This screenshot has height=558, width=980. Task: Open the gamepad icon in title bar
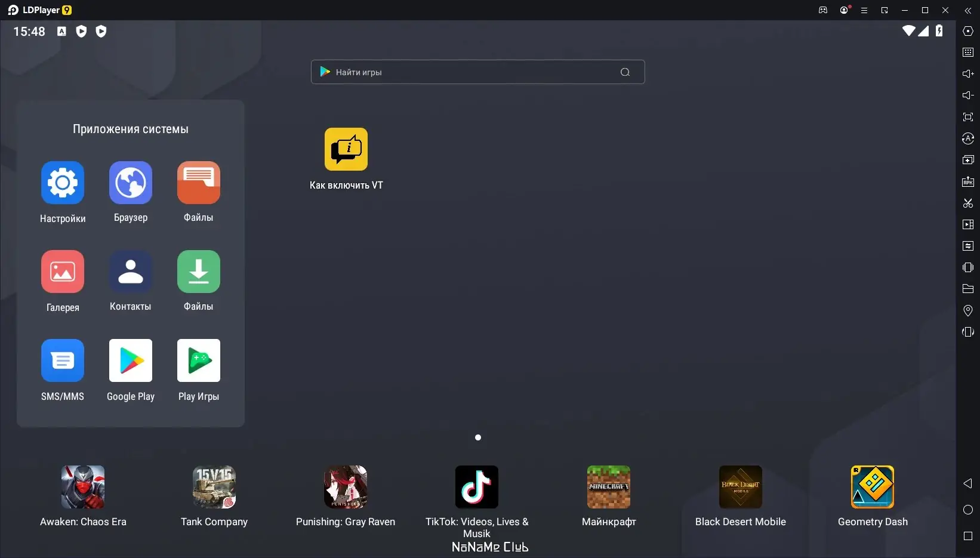tap(823, 10)
